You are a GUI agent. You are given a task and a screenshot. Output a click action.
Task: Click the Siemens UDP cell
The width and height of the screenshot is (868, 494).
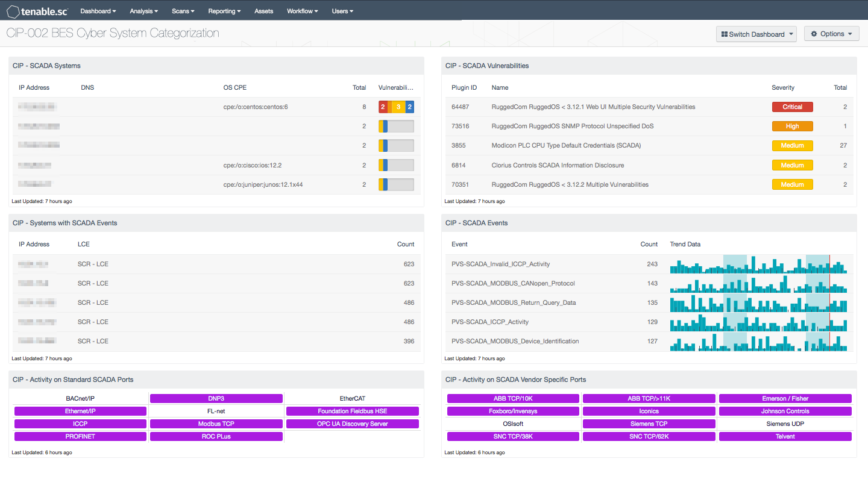coord(785,424)
